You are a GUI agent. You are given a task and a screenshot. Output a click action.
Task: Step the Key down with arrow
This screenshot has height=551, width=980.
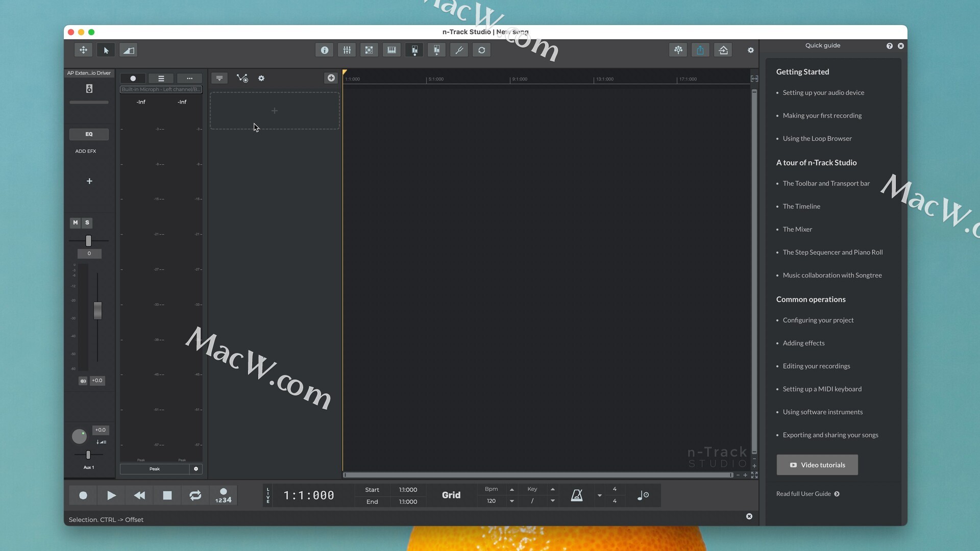point(553,502)
